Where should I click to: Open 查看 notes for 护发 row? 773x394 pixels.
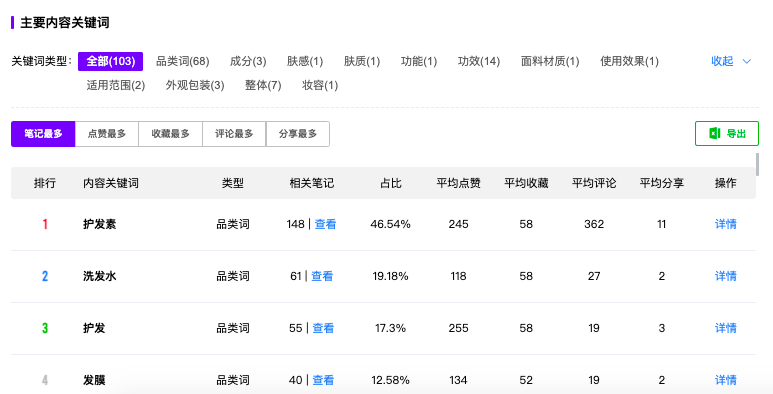(x=323, y=328)
